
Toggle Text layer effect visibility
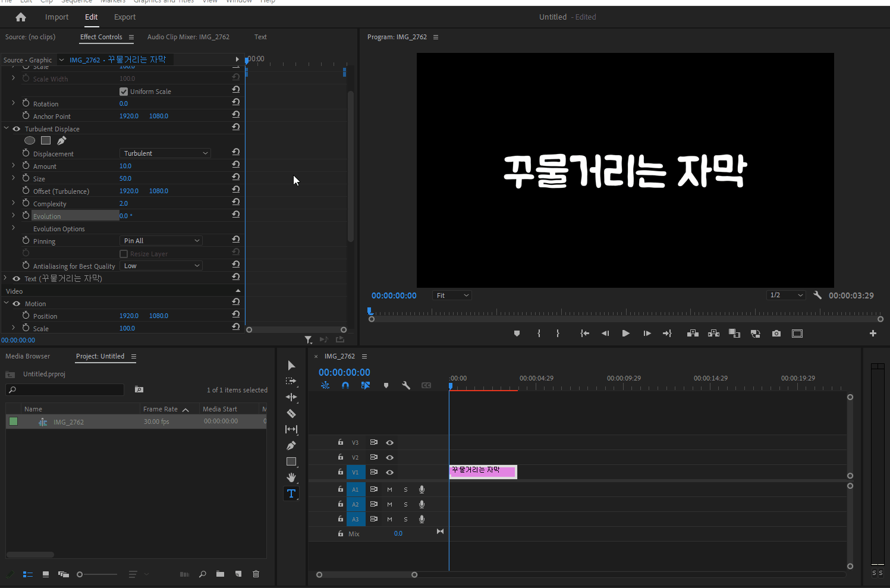point(16,279)
